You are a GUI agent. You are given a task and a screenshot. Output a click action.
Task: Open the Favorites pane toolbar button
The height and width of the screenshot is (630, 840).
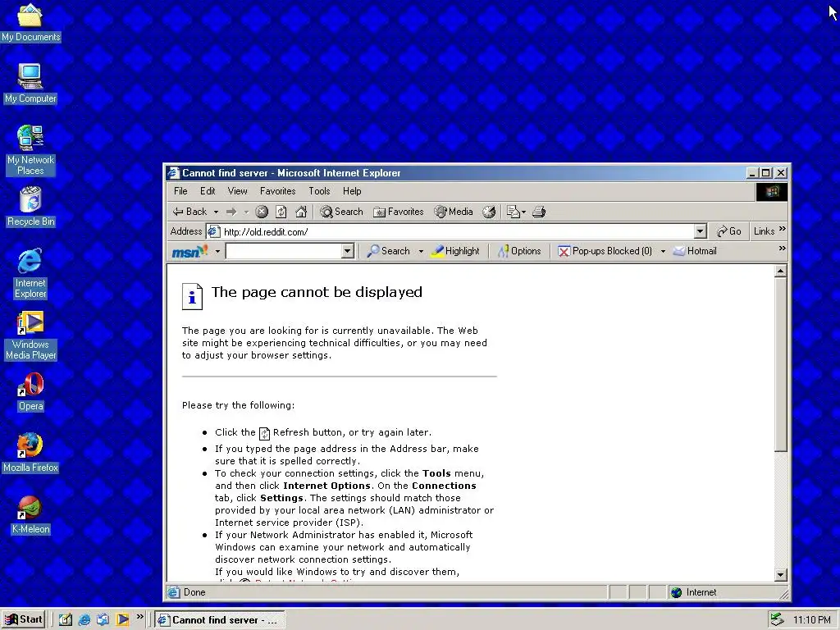(x=398, y=212)
